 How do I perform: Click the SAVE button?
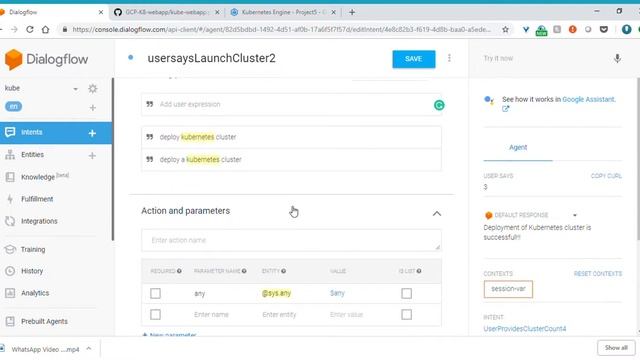pyautogui.click(x=413, y=59)
